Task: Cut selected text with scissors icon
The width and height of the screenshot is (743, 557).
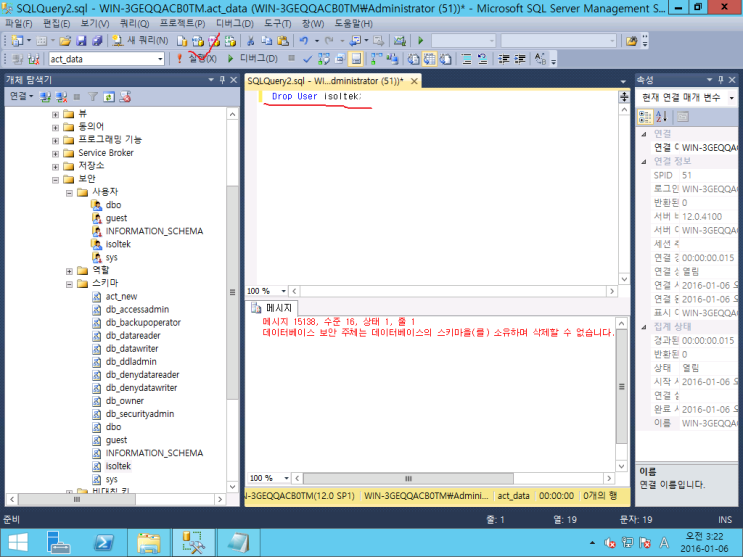Action: click(251, 41)
